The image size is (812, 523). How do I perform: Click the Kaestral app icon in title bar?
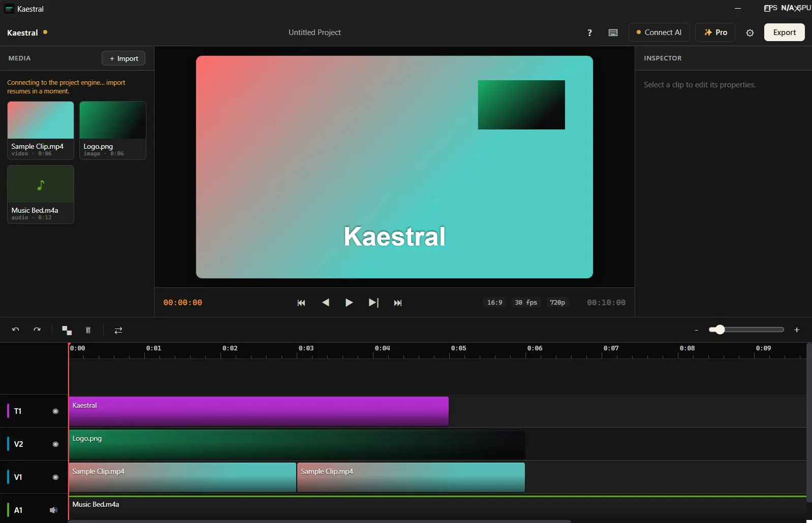coord(9,9)
